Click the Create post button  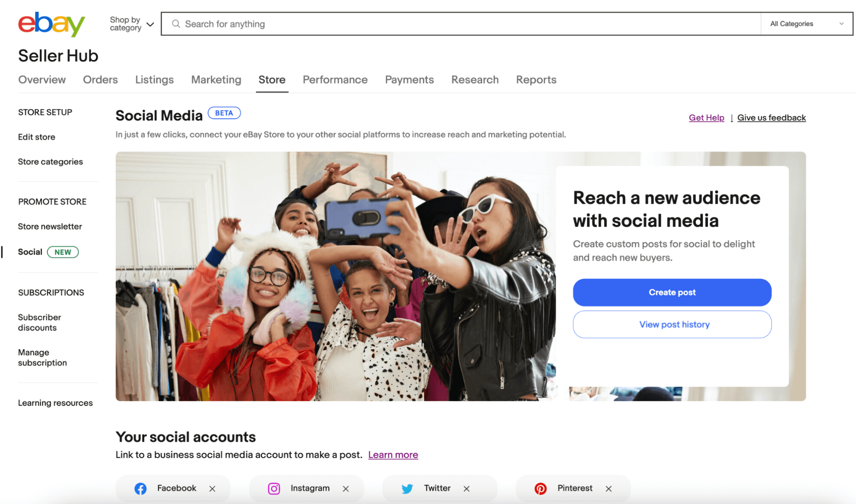click(672, 292)
